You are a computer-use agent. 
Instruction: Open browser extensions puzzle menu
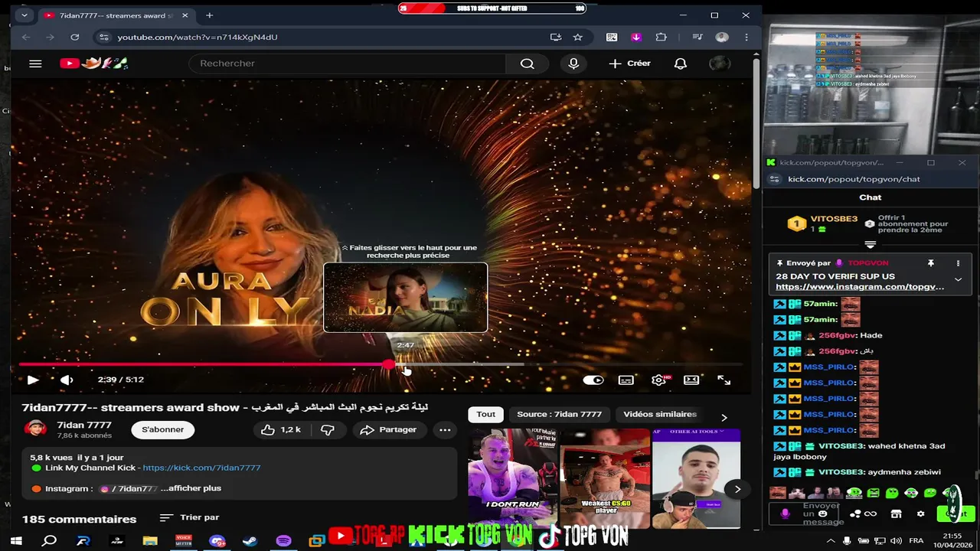(661, 37)
